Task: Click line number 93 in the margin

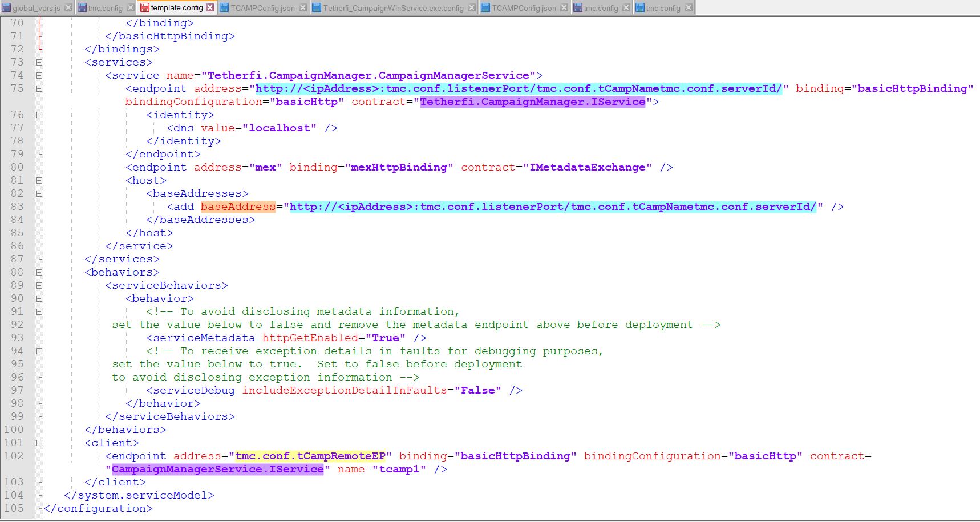Action: point(17,338)
